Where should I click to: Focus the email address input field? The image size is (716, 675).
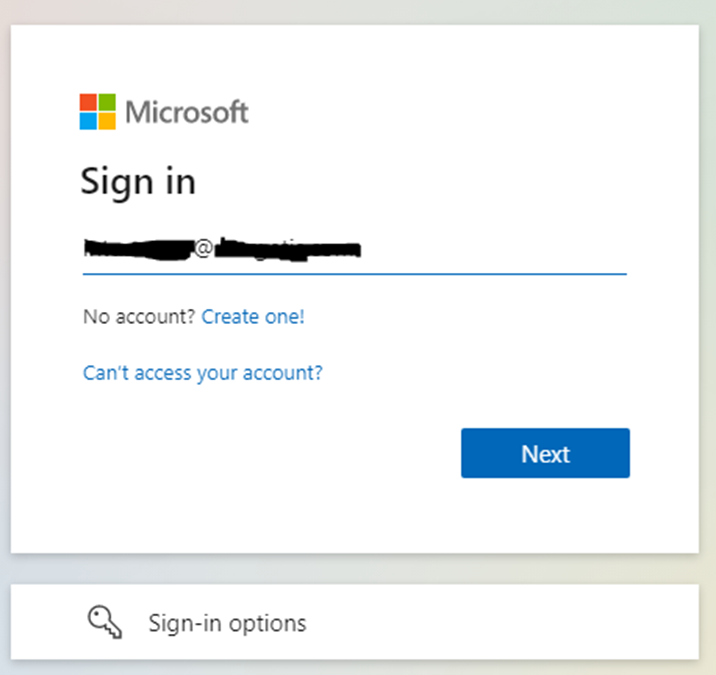point(354,250)
